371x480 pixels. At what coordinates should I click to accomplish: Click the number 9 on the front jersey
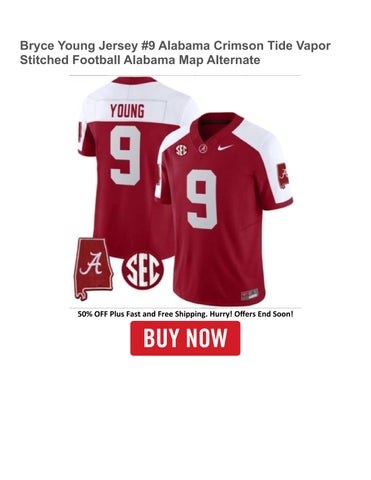click(x=202, y=199)
